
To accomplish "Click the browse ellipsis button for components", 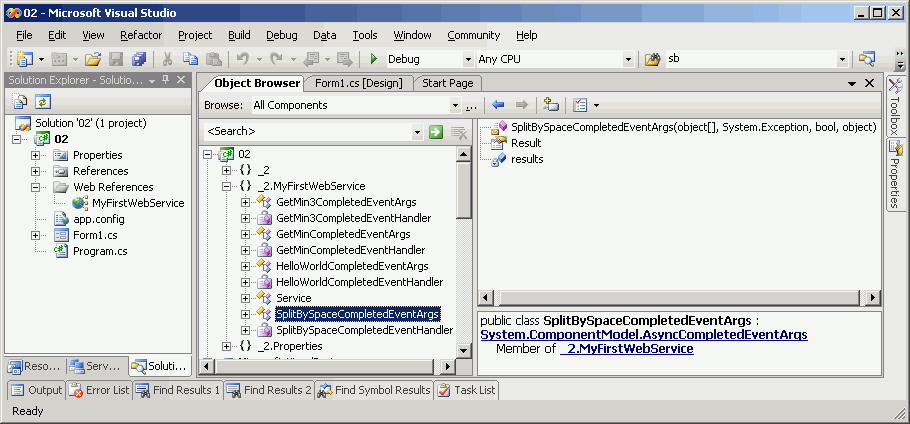I will point(470,106).
